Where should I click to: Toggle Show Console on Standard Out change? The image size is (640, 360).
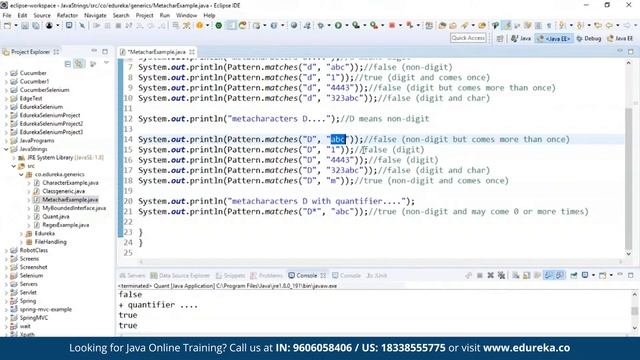(x=548, y=276)
